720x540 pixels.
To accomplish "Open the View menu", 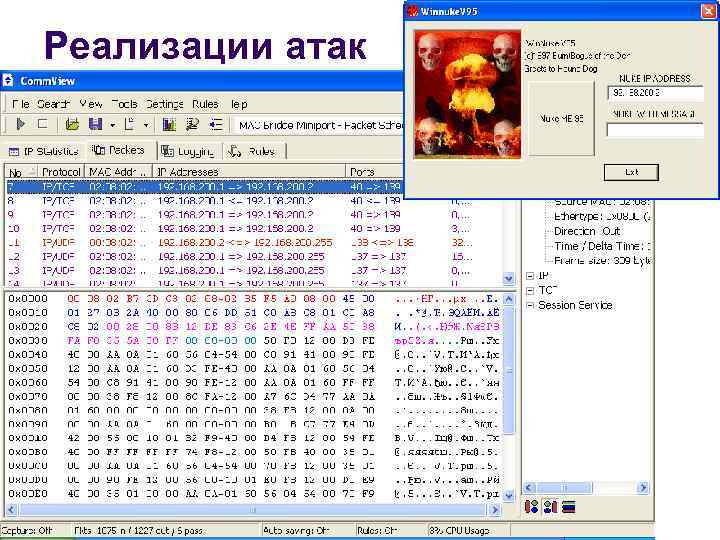I will 91,104.
